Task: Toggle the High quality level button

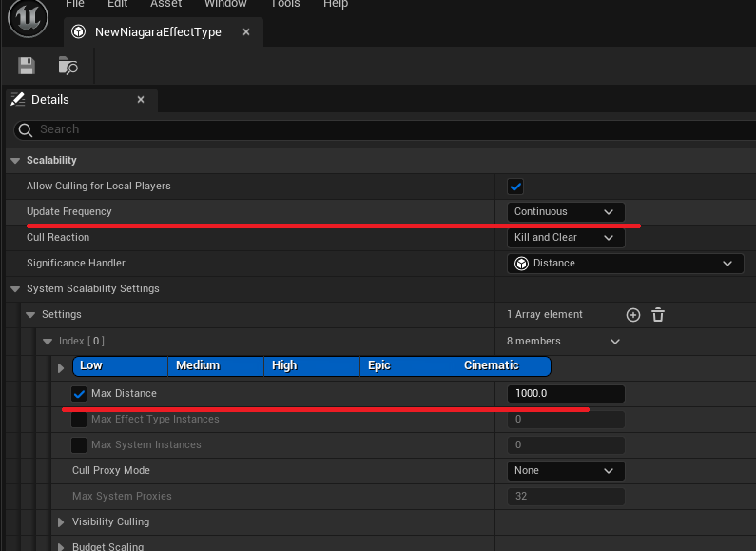Action: click(312, 365)
